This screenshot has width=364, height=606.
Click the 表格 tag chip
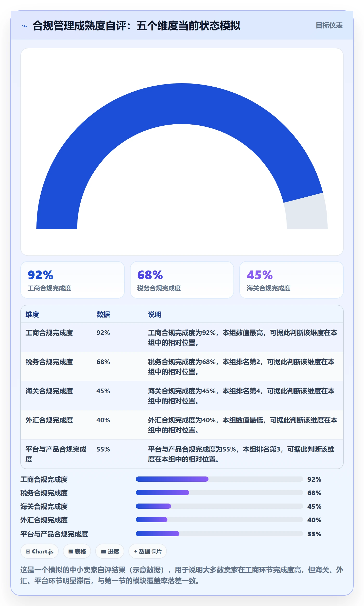tap(77, 551)
